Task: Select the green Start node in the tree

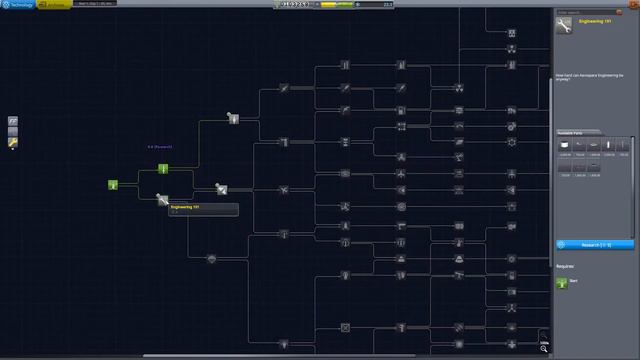Action: pos(113,185)
